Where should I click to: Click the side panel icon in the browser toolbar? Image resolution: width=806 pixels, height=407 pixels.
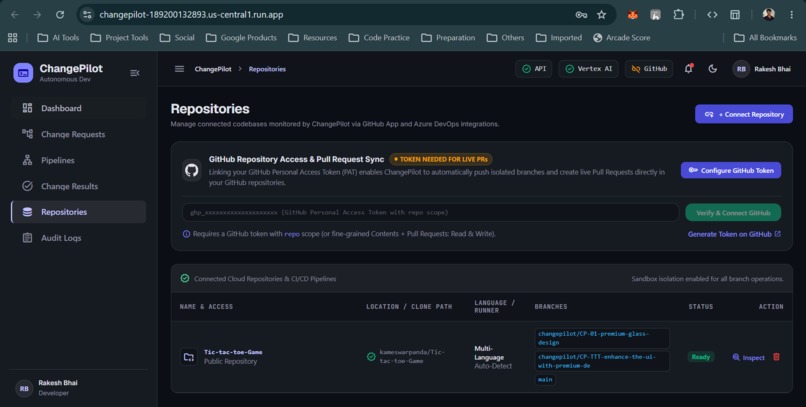(x=735, y=15)
